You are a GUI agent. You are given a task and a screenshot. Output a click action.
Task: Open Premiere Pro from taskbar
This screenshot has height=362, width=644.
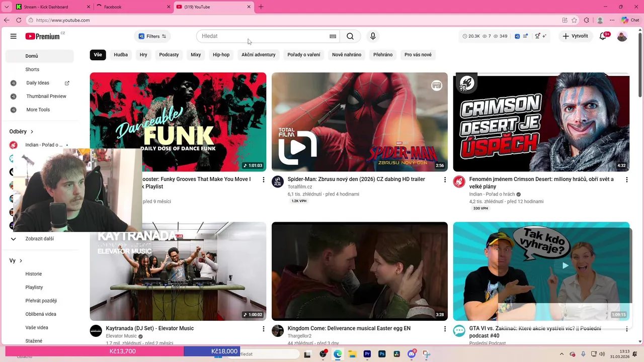367,354
